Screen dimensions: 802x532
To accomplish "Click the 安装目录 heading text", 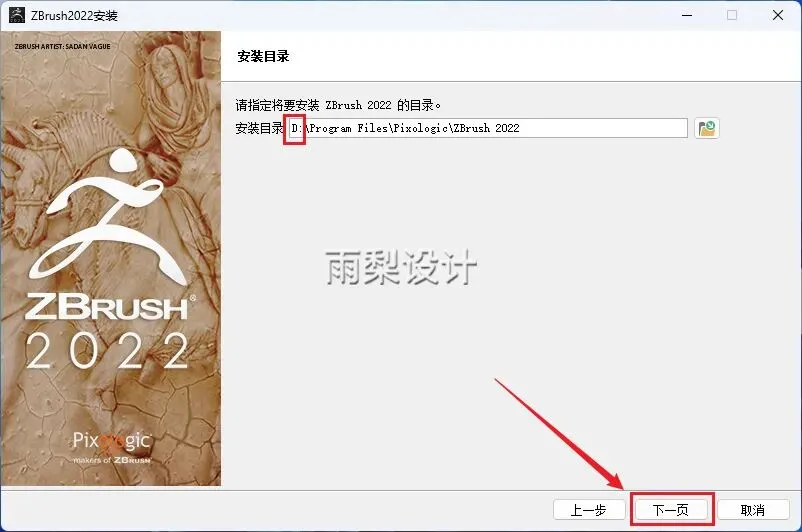I will pyautogui.click(x=263, y=56).
